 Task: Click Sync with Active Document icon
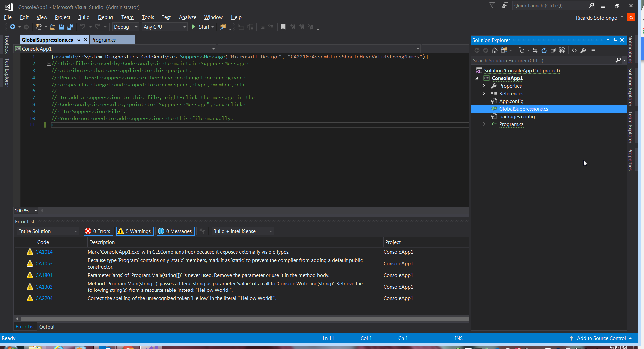tap(535, 50)
